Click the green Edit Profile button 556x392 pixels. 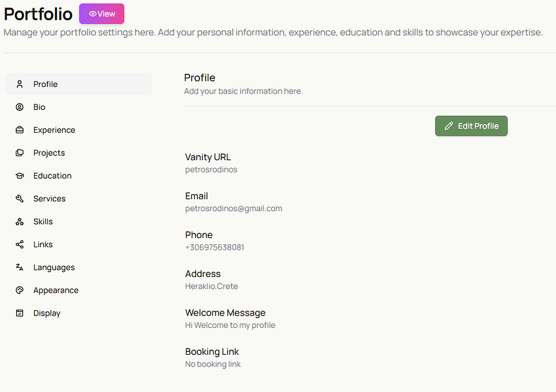[471, 126]
